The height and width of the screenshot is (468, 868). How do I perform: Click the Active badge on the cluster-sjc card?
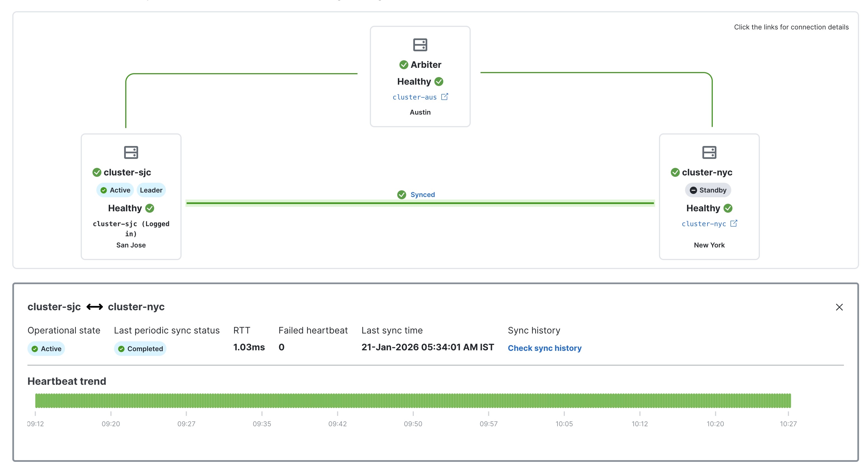click(x=115, y=190)
